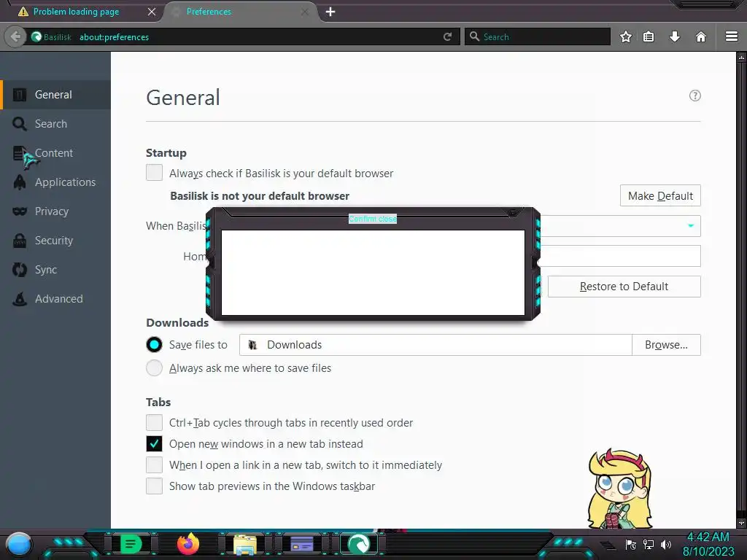
Task: Toggle Always check if Basilisk is default browser
Action: [x=154, y=172]
